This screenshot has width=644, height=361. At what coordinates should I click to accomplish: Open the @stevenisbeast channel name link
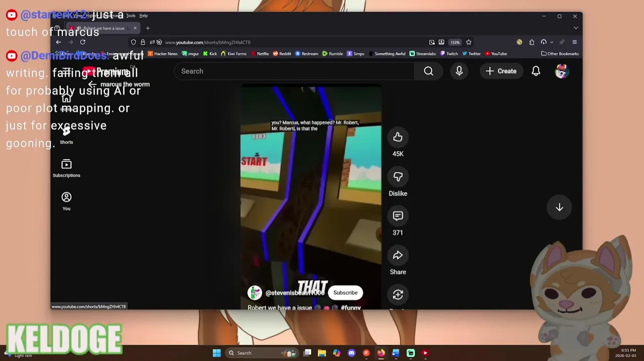click(x=295, y=293)
